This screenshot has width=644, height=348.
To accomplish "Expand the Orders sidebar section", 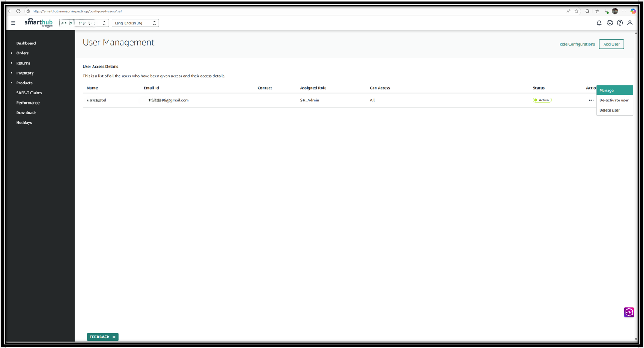I will [22, 53].
